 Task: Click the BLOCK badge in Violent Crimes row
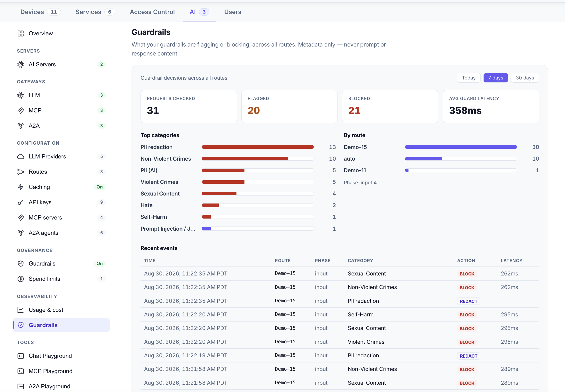pos(467,342)
